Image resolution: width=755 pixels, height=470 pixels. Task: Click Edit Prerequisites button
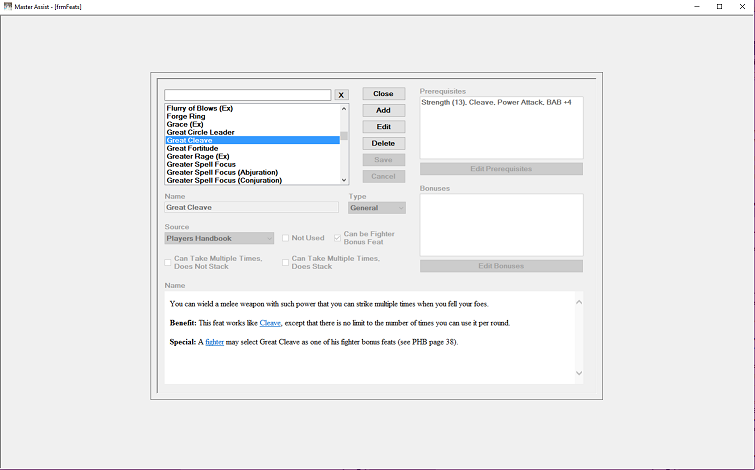[501, 169]
